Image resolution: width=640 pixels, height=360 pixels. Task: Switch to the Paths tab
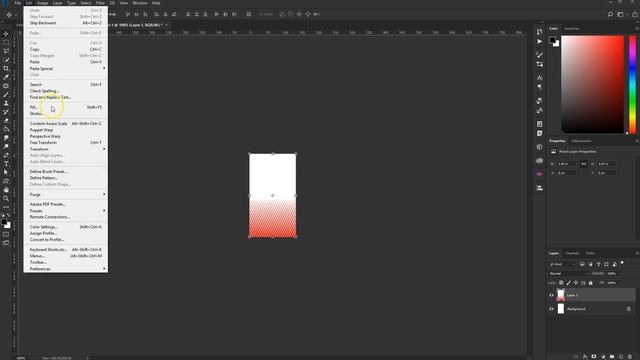(590, 253)
